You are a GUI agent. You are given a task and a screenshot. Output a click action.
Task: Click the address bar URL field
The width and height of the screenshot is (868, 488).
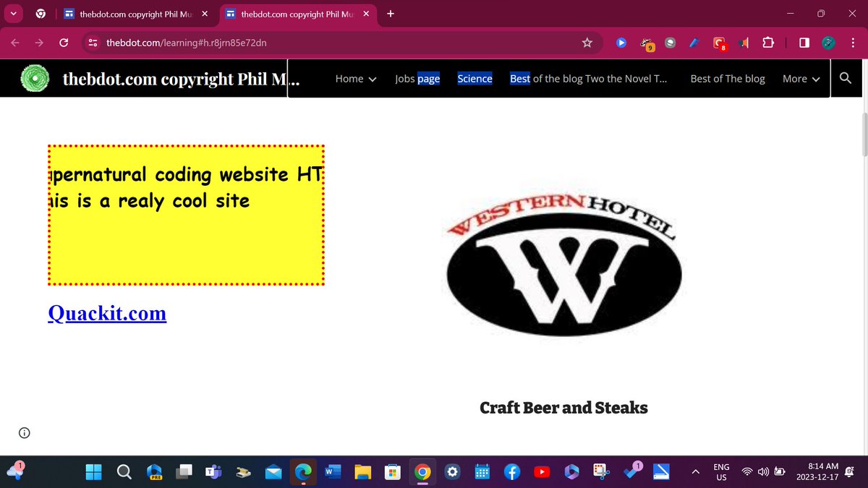pyautogui.click(x=340, y=43)
